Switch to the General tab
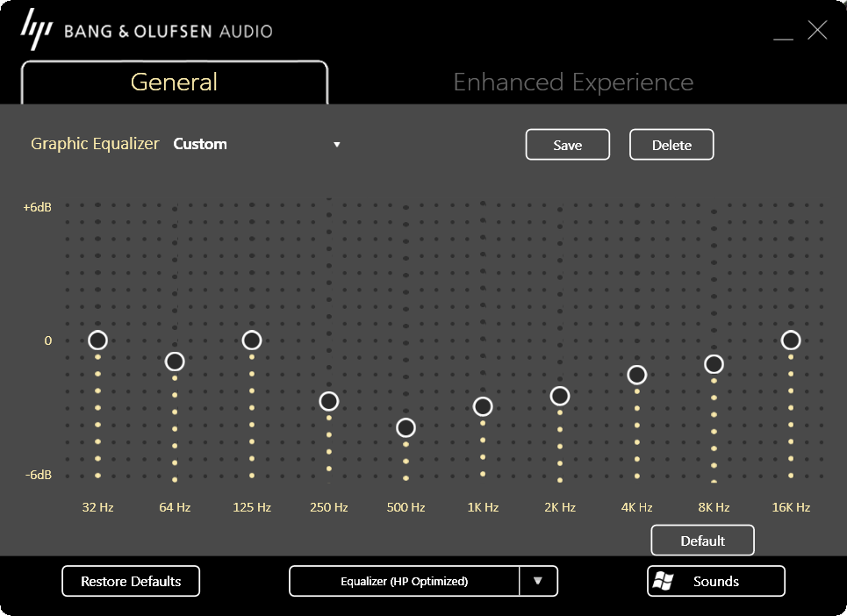Image resolution: width=847 pixels, height=616 pixels. pos(173,82)
